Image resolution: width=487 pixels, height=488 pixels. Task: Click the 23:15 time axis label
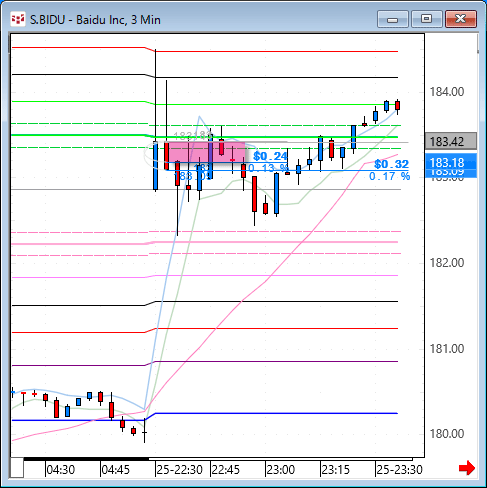point(336,470)
